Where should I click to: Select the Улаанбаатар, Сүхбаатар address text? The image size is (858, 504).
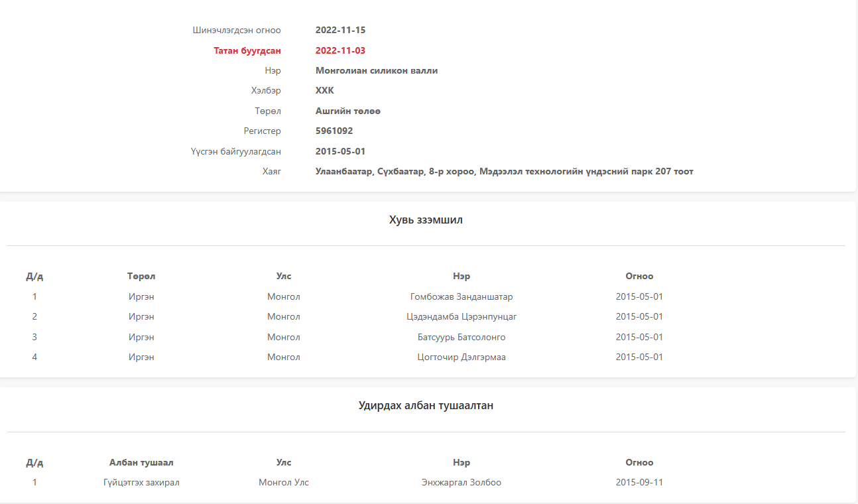pos(504,172)
